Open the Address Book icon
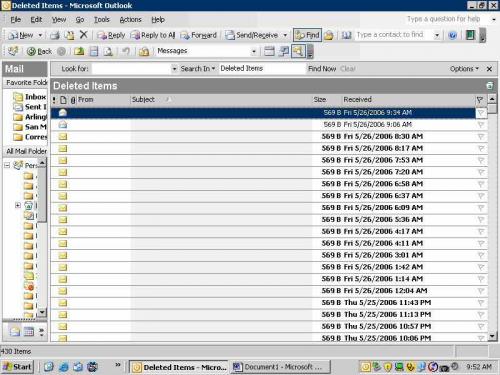 tap(347, 35)
